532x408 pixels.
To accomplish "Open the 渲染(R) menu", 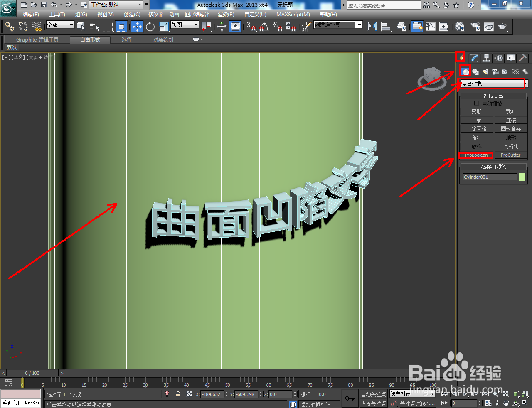I will click(x=226, y=15).
